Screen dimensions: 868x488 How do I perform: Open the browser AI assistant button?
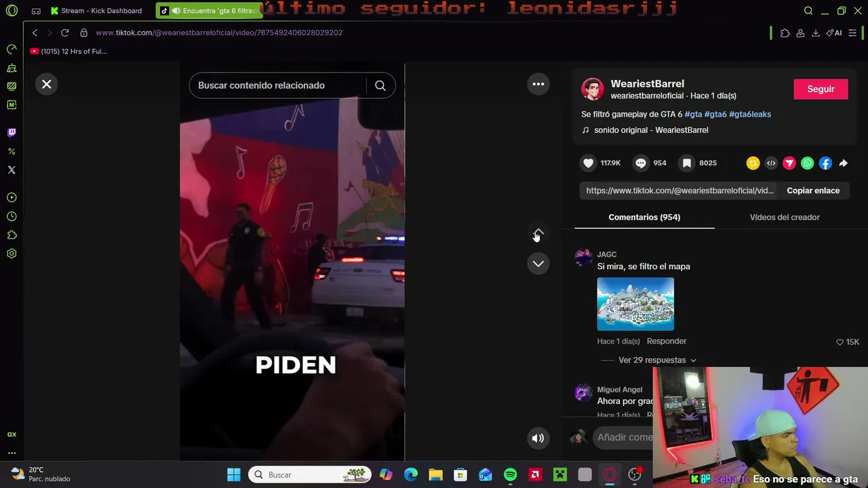[834, 33]
